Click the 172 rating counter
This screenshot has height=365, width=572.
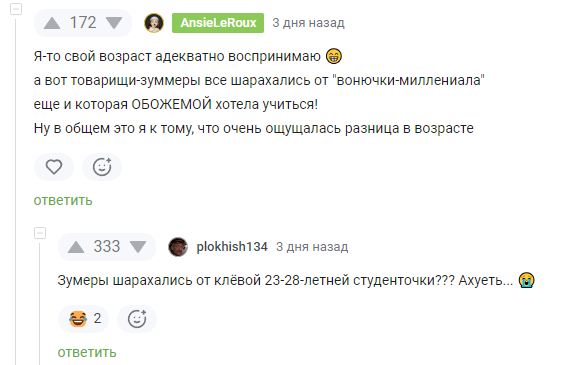click(83, 23)
